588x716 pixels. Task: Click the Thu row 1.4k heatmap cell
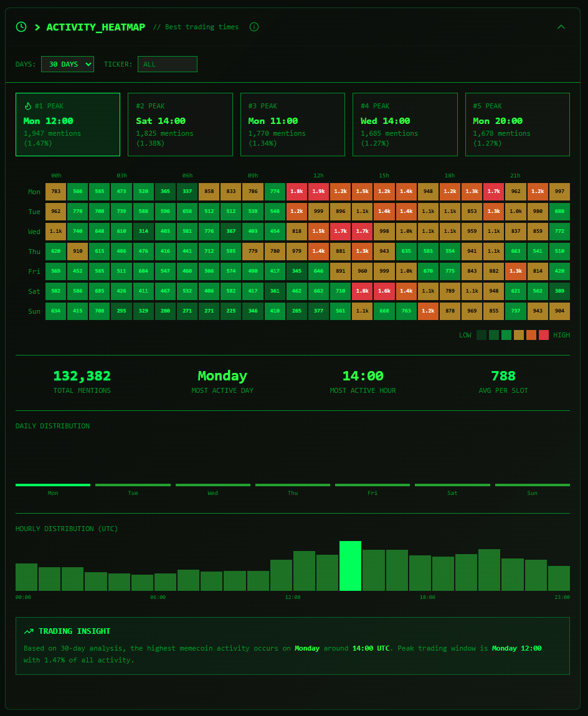[x=318, y=252]
